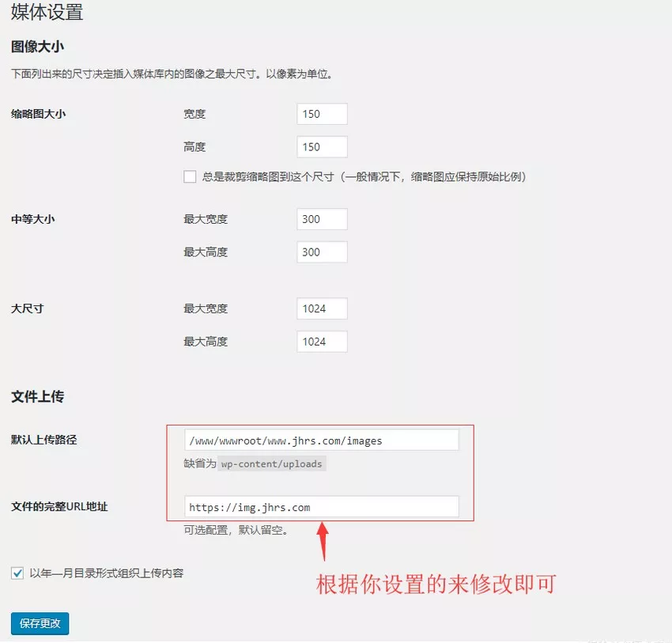Viewport: 672px width, 643px height.
Task: Click the wp-content/uploads default path text
Action: point(271,463)
